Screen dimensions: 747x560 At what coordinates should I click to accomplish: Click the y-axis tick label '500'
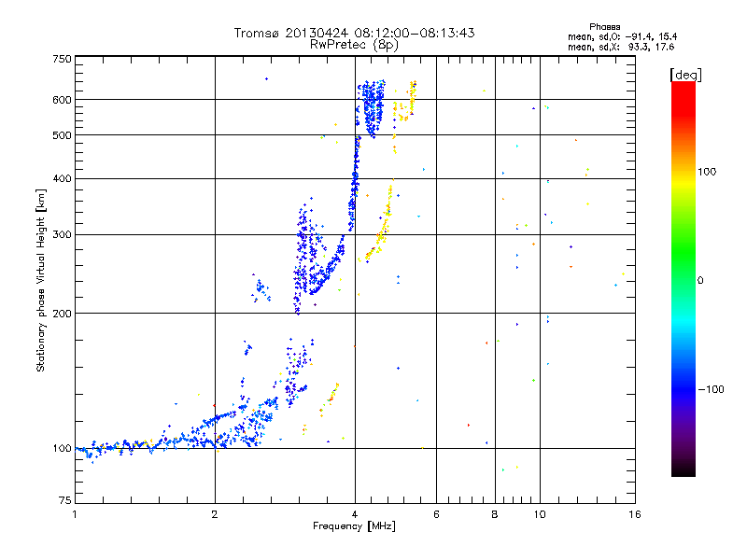[62, 135]
